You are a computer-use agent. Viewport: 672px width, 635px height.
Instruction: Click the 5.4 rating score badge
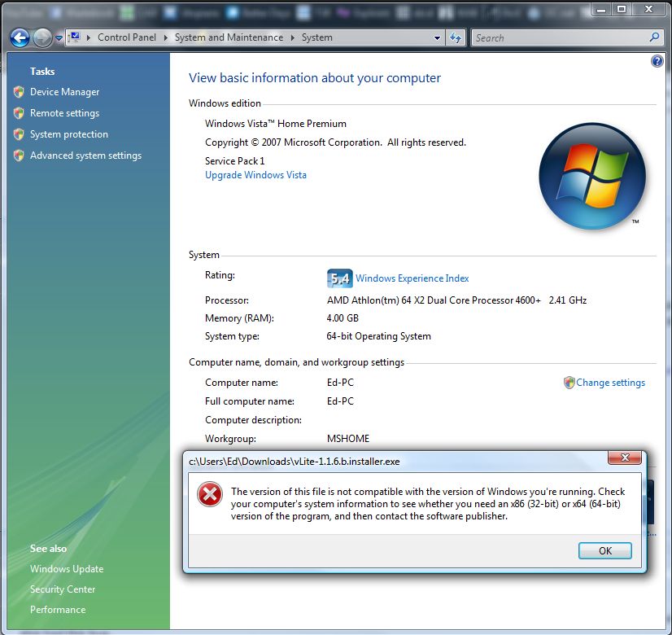coord(340,278)
